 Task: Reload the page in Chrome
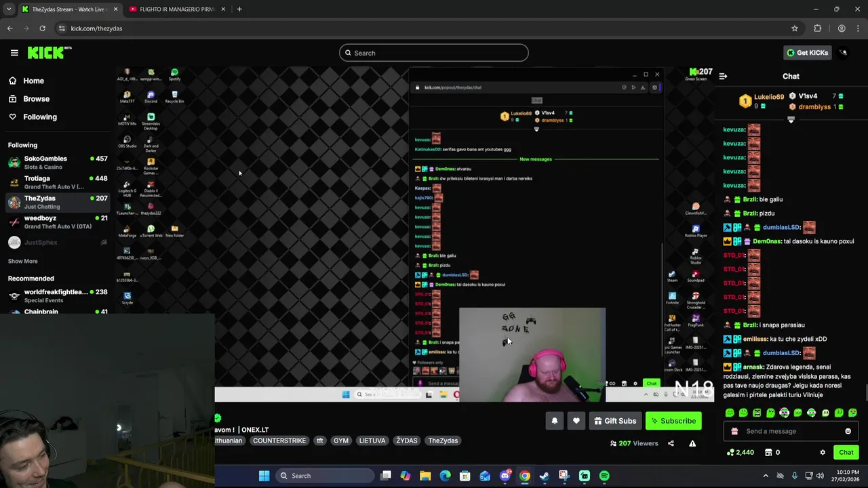click(x=42, y=28)
